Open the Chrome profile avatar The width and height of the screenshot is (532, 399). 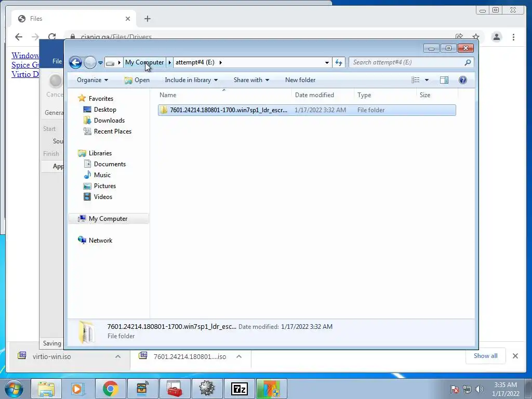click(496, 37)
